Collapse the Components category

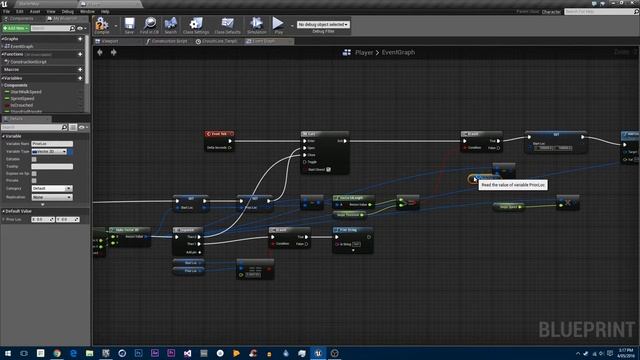tap(2, 85)
